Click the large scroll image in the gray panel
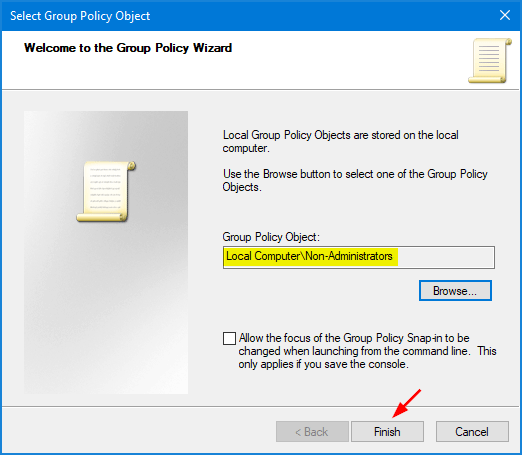Image resolution: width=522 pixels, height=455 pixels. coord(106,192)
